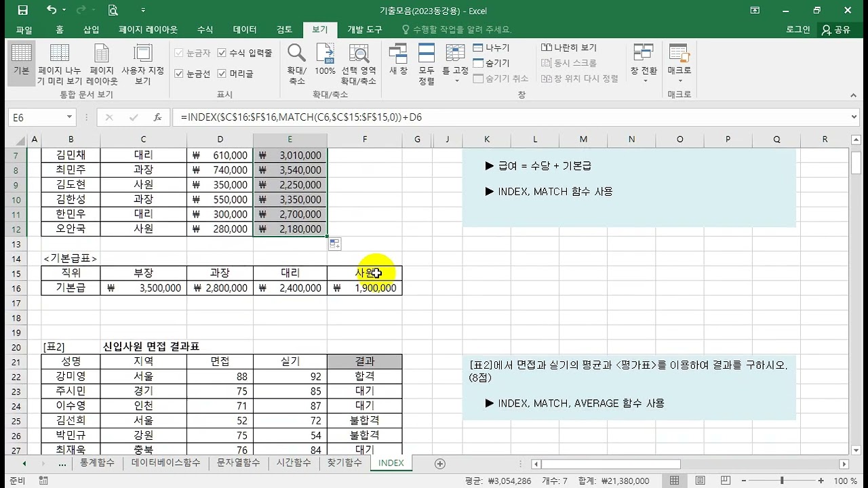Image resolution: width=868 pixels, height=488 pixels.
Task: Open the 홈 home tab
Action: (60, 30)
